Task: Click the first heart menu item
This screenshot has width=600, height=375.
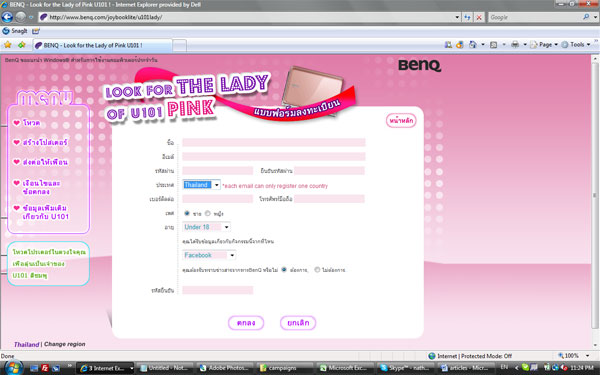Action: (26, 123)
